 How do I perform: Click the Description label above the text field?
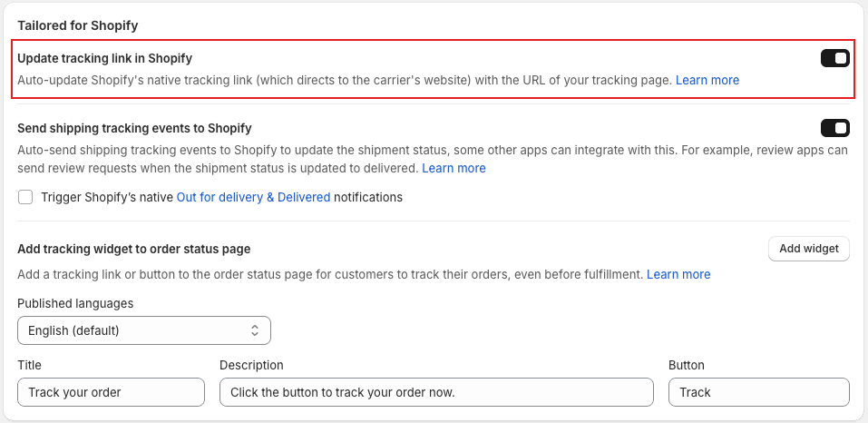(x=251, y=366)
